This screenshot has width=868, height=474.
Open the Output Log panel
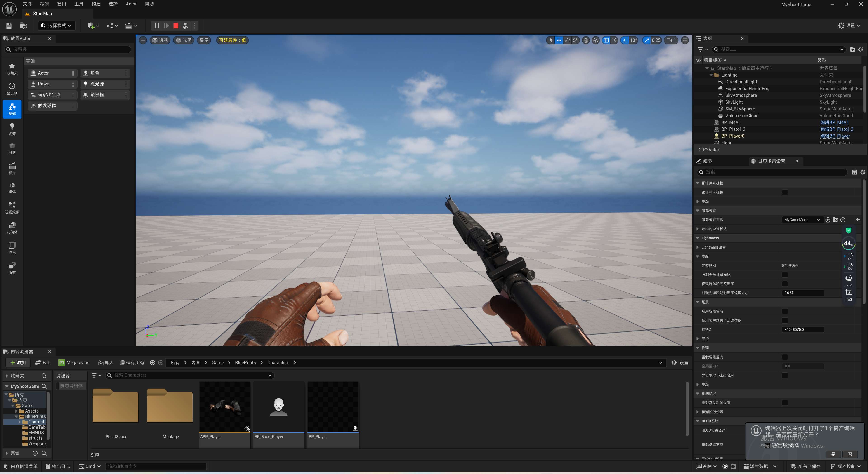58,466
